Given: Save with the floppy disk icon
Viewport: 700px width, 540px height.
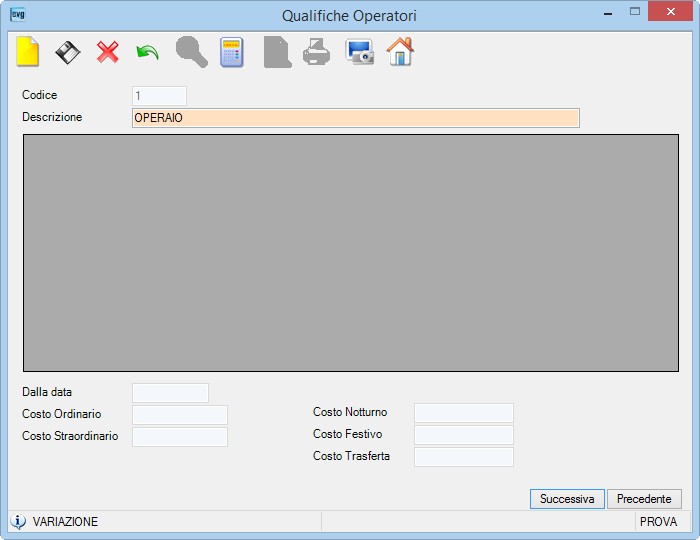Looking at the screenshot, I should [x=67, y=52].
